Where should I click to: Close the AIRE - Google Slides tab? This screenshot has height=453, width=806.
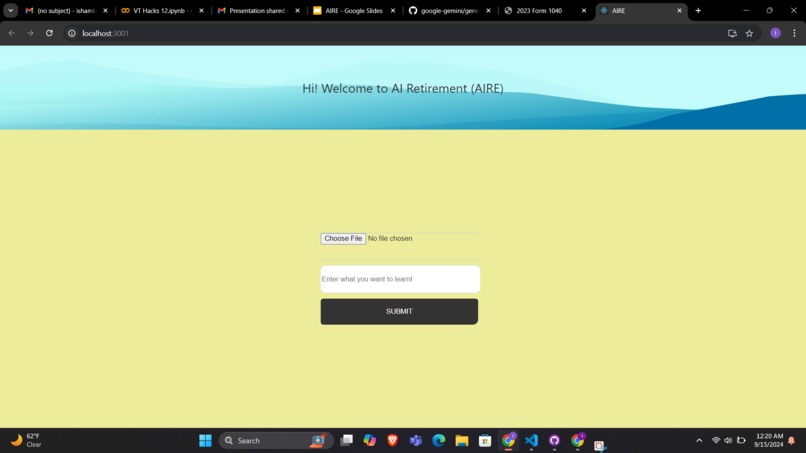pos(393,11)
